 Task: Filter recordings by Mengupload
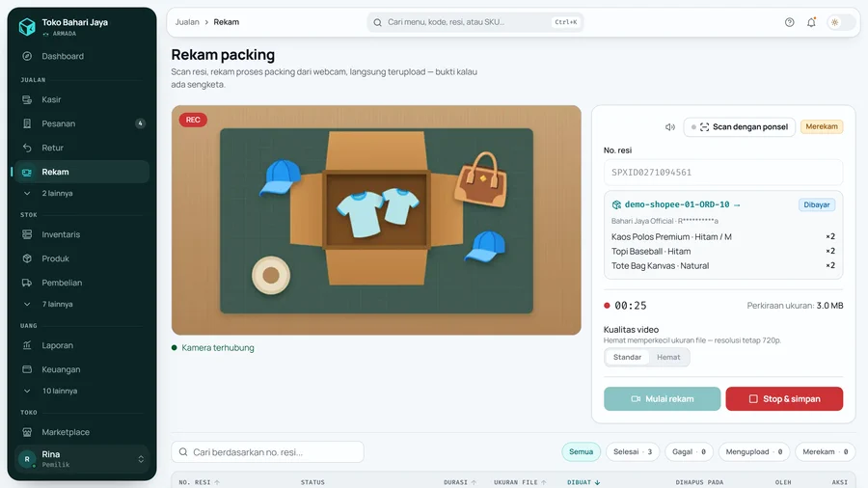pos(754,452)
